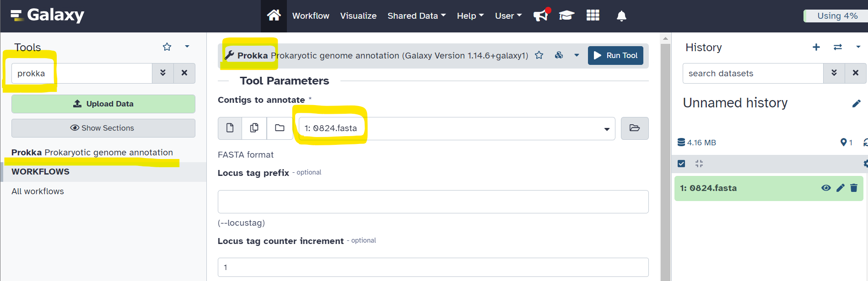Click the Unnamed history title

coord(735,103)
